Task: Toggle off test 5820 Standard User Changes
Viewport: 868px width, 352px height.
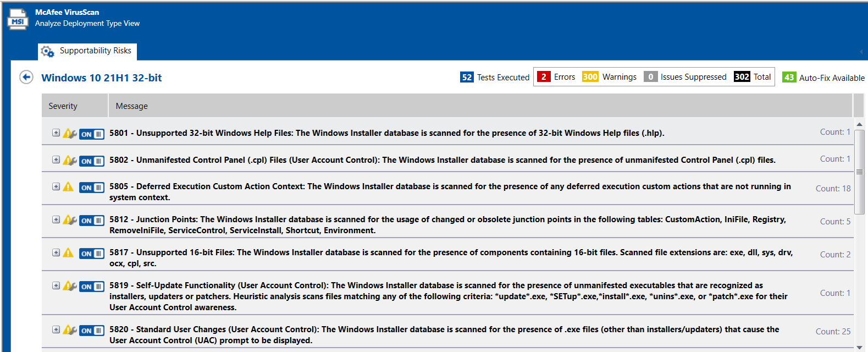Action: (92, 331)
